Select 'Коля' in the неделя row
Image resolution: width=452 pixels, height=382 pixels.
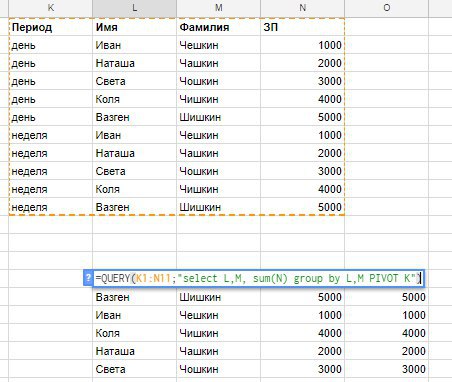point(135,189)
